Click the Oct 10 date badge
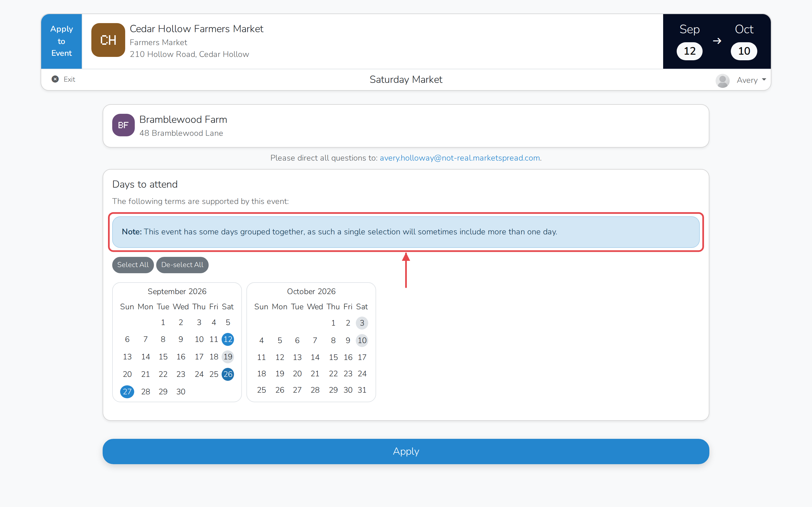 pos(744,51)
